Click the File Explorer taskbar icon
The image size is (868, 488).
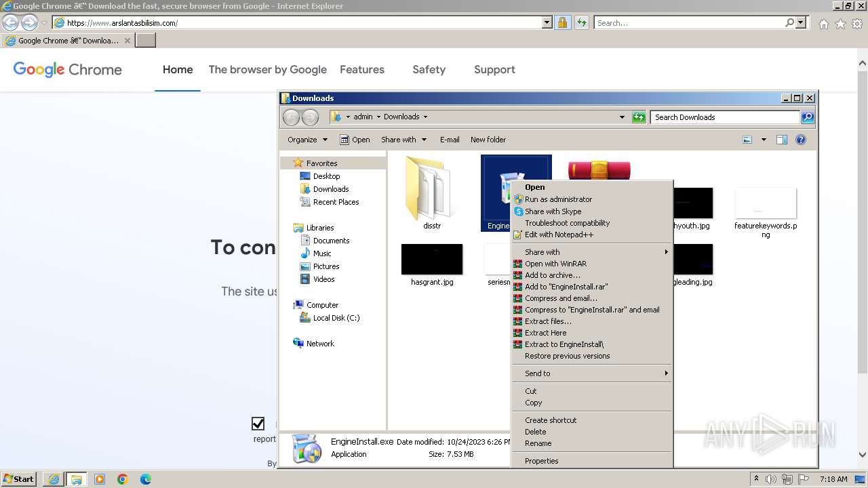77,479
